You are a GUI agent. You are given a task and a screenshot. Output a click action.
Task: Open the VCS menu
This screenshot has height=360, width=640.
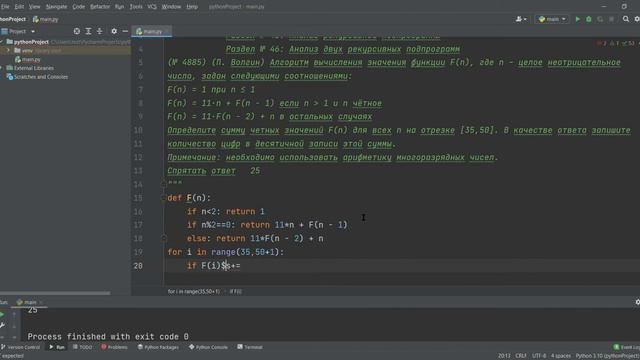coord(152,7)
